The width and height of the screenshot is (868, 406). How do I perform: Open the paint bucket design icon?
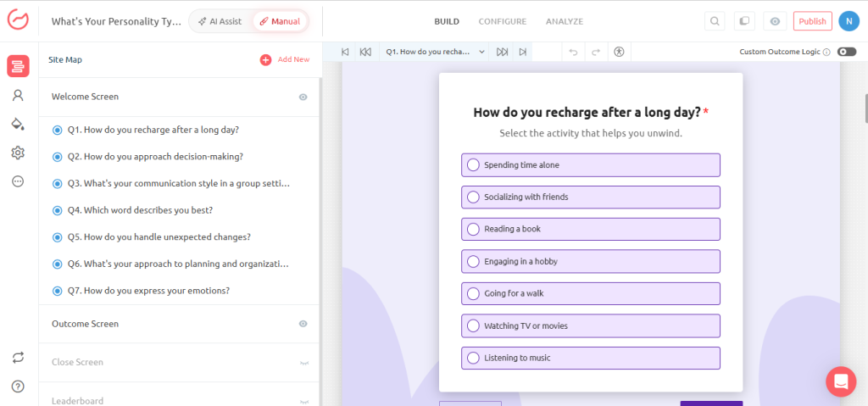click(18, 124)
